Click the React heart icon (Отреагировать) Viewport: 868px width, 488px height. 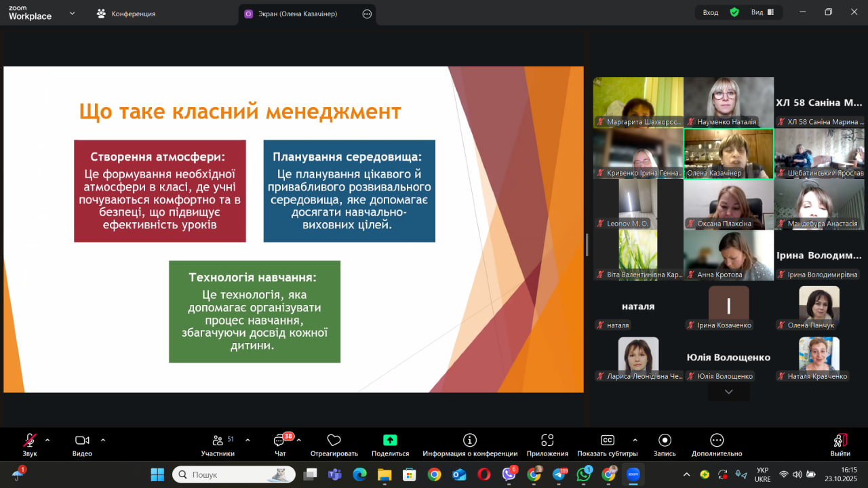click(334, 445)
